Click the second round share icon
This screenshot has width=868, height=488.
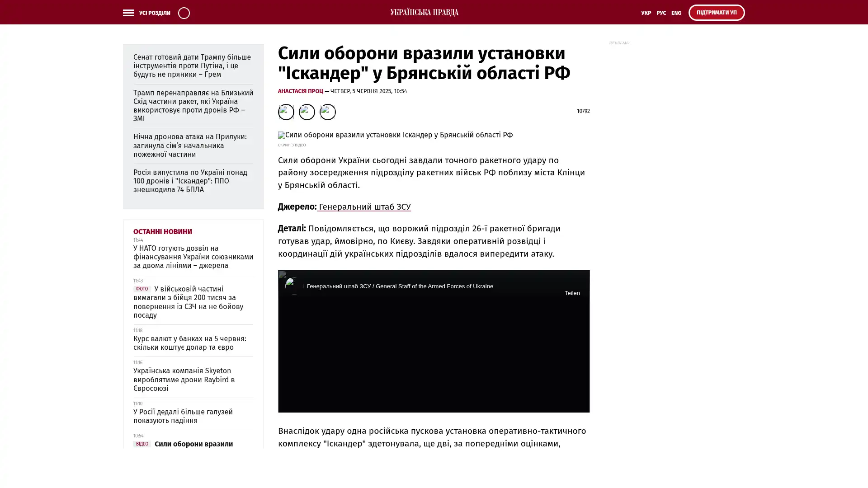pos(307,112)
